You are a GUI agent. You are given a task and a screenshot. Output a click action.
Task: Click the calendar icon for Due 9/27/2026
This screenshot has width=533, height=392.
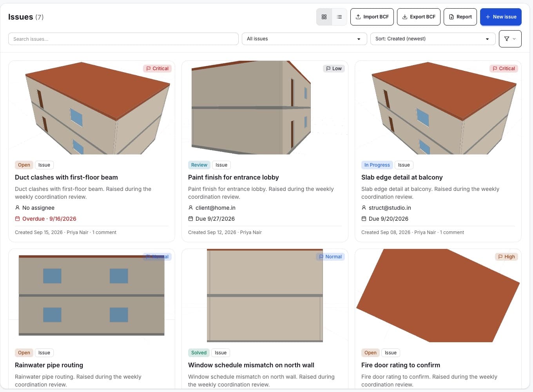pyautogui.click(x=190, y=219)
